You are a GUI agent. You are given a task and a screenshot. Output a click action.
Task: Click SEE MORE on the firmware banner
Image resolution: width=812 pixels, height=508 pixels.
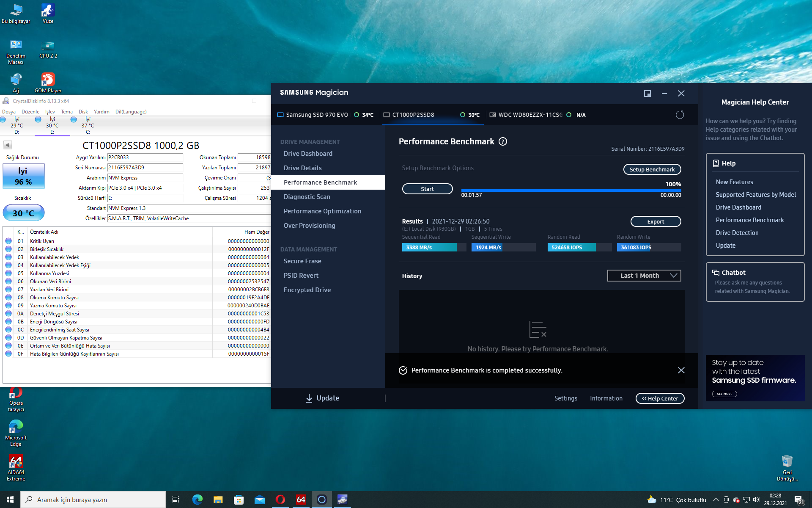coord(724,394)
